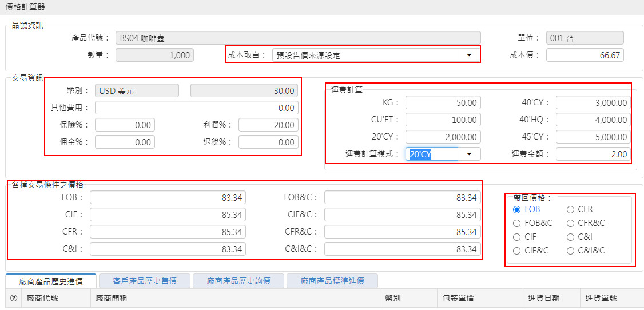Open the 廠商產品歷史詢價 tab
Viewport: 644px width, 310px height.
point(238,281)
